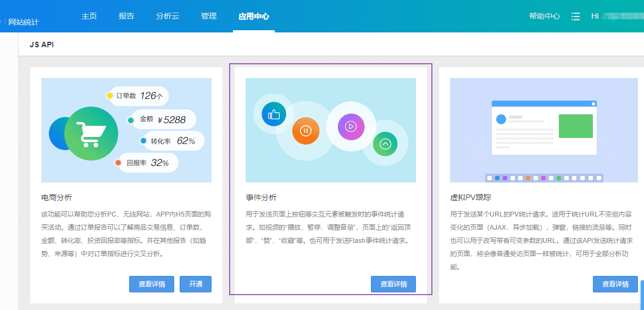Click the 订单数 126个 label bubble
Viewport: 644px width, 310px height.
click(x=138, y=96)
